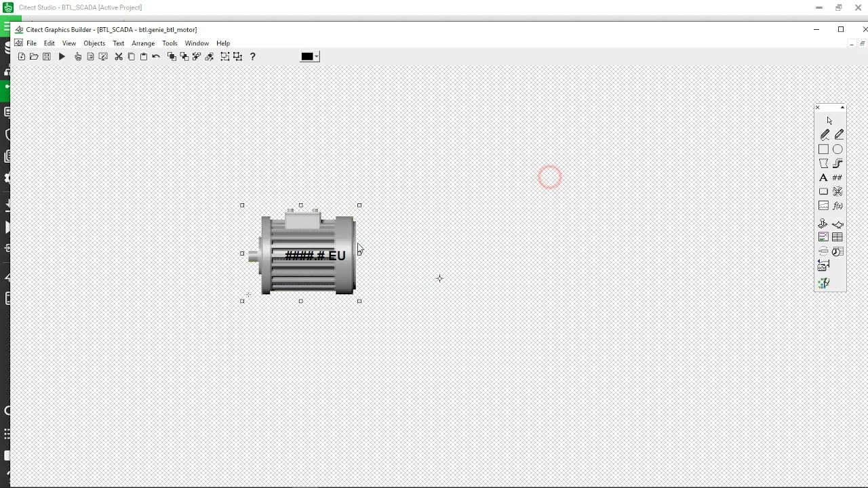Select the Cicode f(x) object tool
Image resolution: width=868 pixels, height=488 pixels.
pyautogui.click(x=837, y=206)
